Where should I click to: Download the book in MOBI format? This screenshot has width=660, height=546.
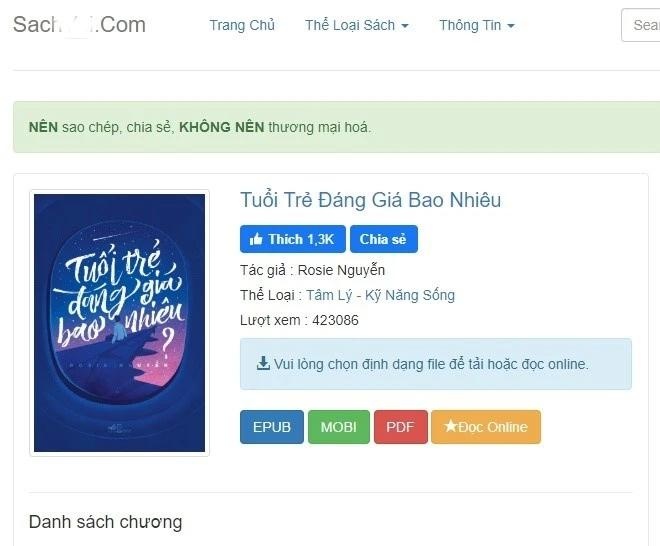click(339, 427)
